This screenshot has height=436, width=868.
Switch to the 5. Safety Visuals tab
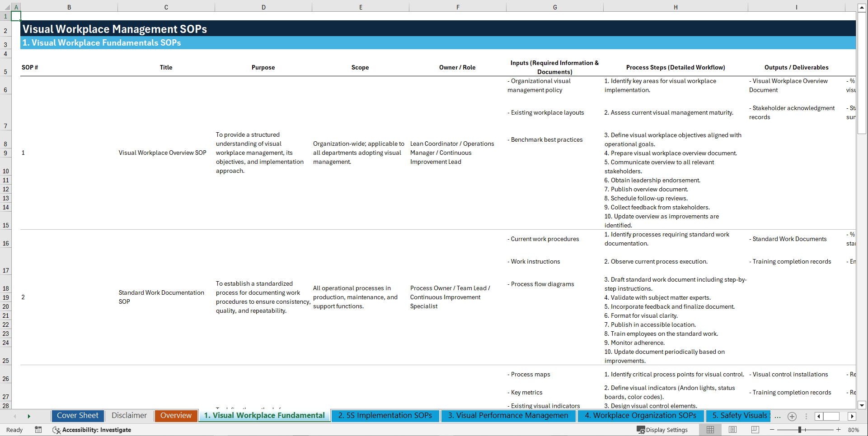click(738, 416)
